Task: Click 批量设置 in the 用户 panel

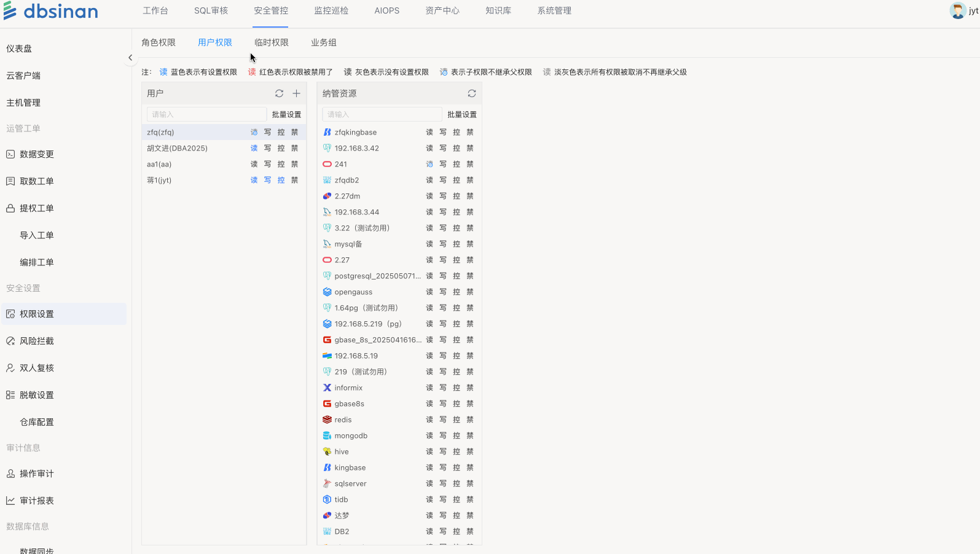Action: 286,114
